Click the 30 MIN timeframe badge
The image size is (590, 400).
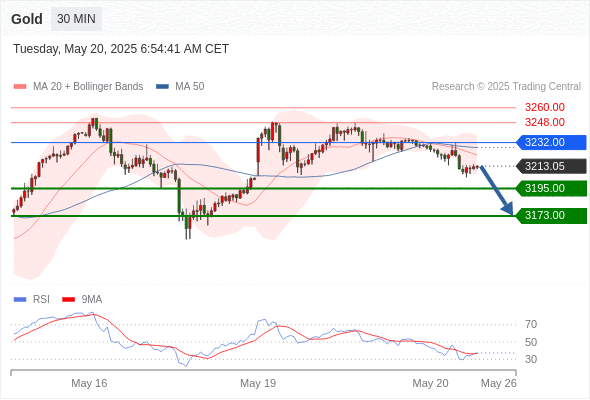pos(76,19)
